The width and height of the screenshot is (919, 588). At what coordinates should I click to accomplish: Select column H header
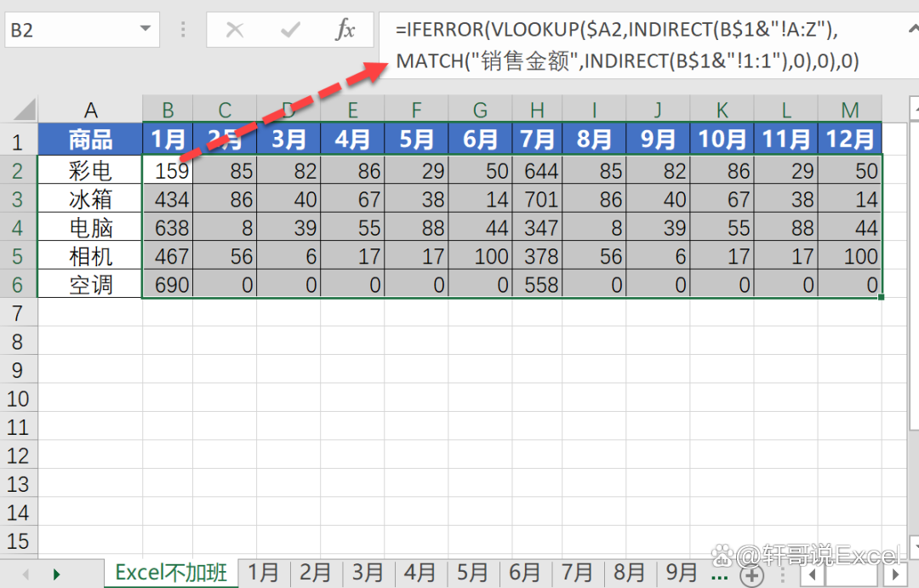[x=537, y=110]
